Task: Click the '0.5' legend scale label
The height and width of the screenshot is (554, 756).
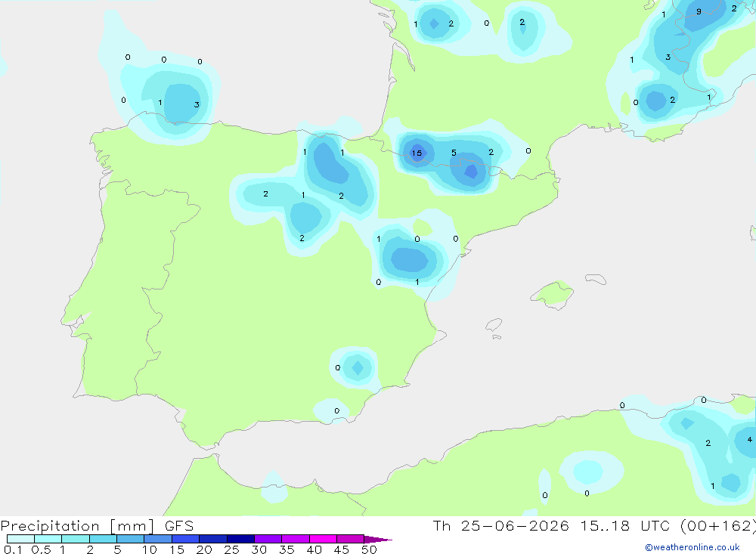Action: (42, 549)
